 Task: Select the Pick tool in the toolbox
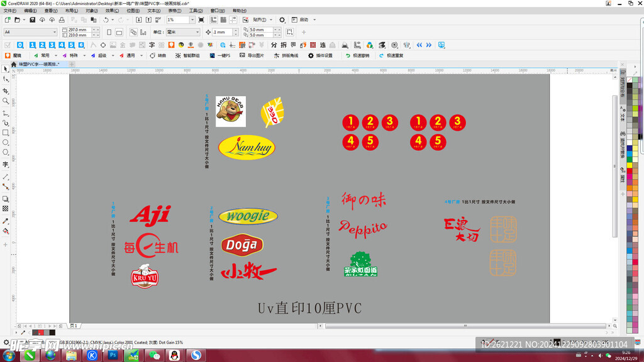(5, 69)
